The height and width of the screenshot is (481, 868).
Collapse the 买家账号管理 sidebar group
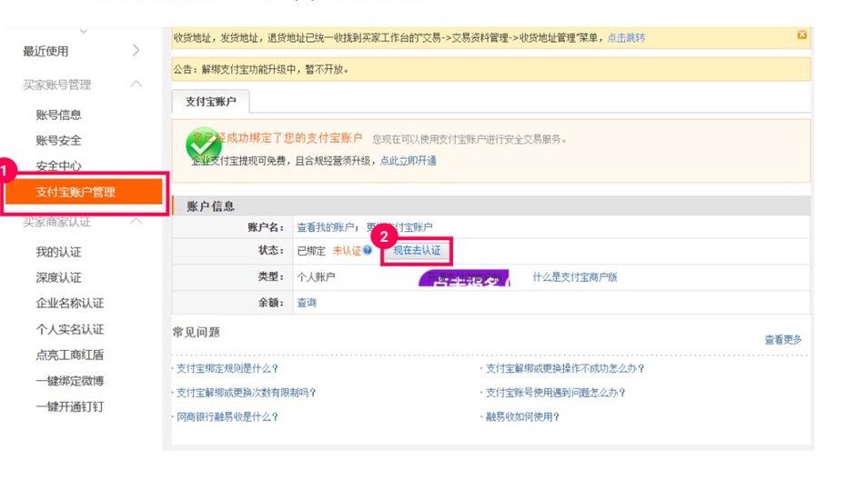pos(136,85)
